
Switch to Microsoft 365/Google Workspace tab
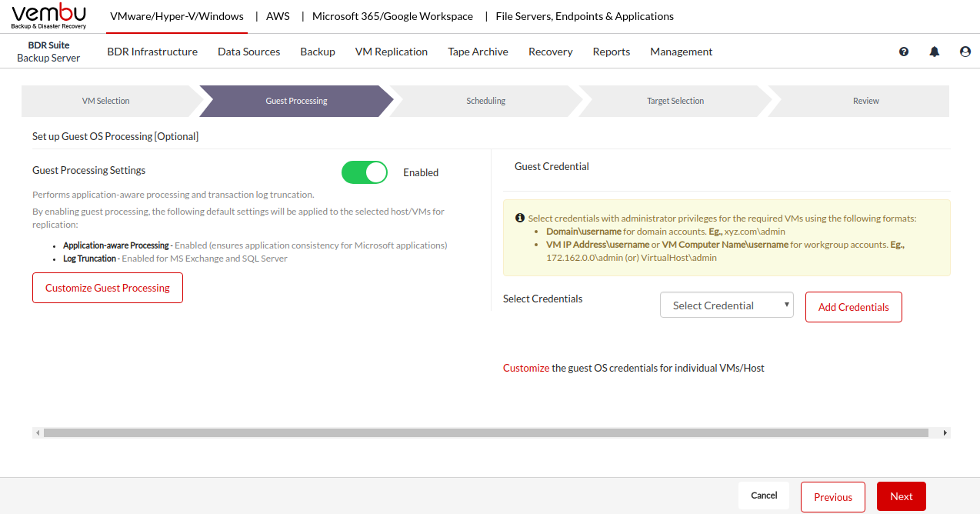coord(392,16)
